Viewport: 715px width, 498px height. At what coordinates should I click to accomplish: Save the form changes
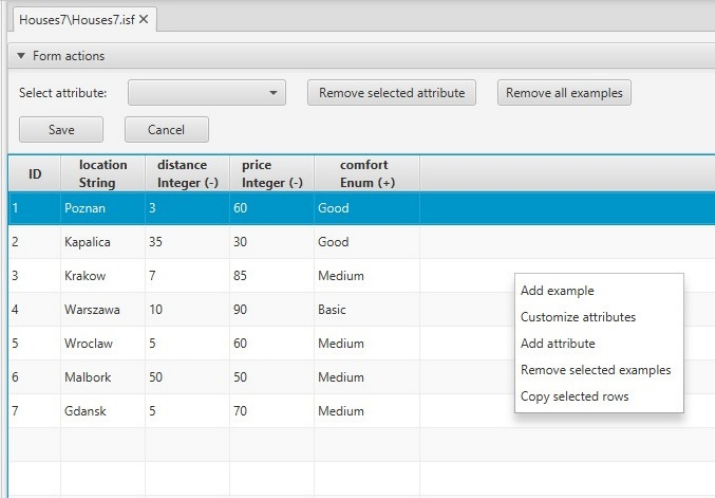pos(61,130)
